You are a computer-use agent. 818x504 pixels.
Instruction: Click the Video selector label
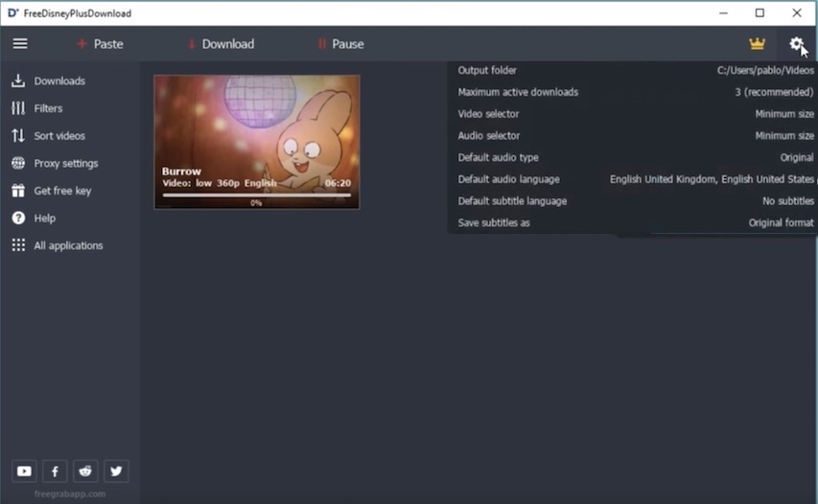488,114
